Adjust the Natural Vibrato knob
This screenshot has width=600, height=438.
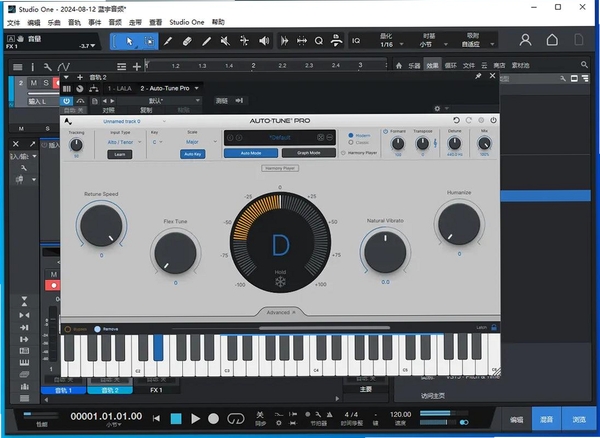coord(385,252)
